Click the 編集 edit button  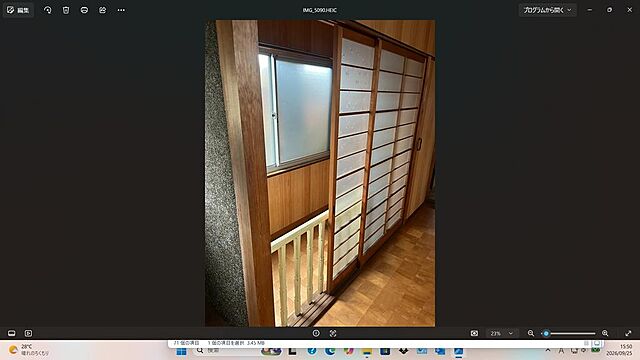point(18,10)
